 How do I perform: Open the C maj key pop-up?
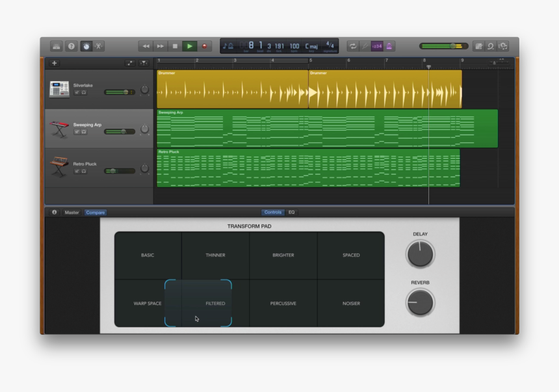pos(311,46)
